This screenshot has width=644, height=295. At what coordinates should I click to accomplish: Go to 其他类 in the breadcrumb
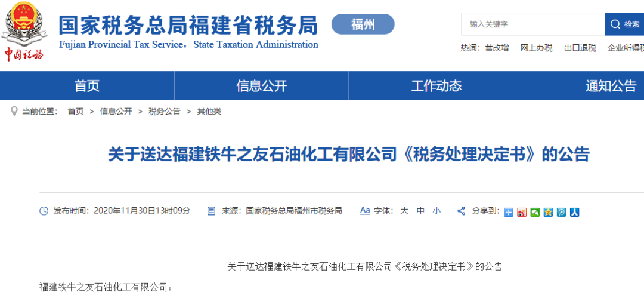click(209, 112)
